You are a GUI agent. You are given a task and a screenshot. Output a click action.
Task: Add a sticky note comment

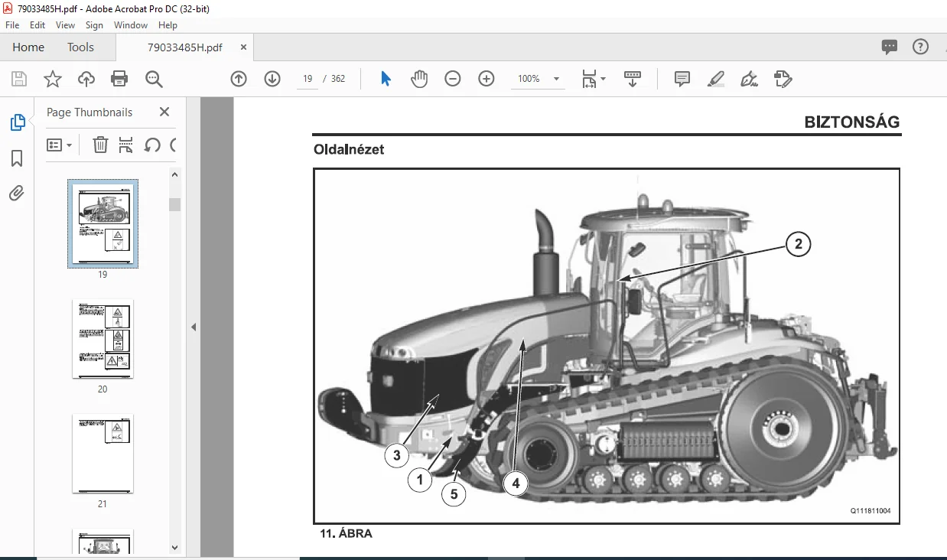tap(682, 79)
